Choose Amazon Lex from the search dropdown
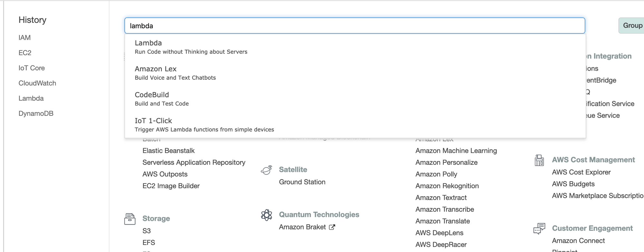644x252 pixels. 355,73
